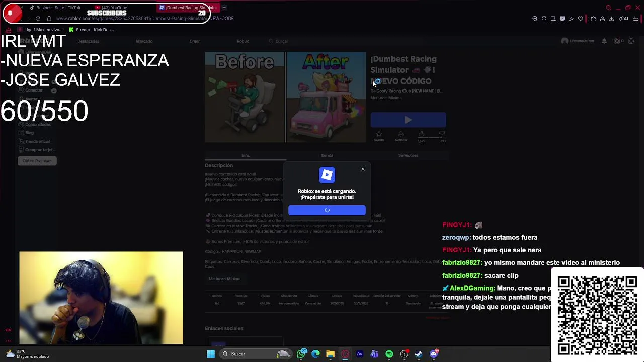Click the Obtén Premium button
Screen dimensions: 644x362
coord(37,161)
